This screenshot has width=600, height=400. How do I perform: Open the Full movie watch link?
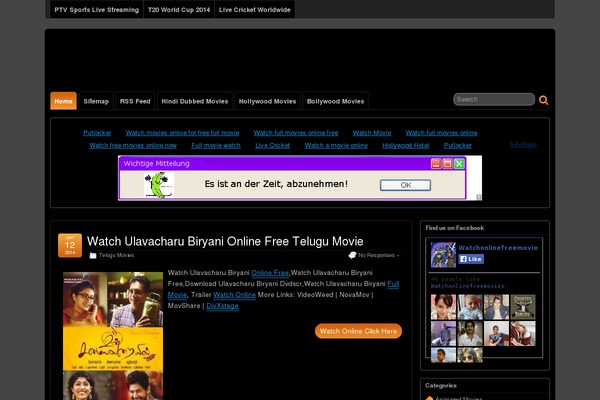216,145
